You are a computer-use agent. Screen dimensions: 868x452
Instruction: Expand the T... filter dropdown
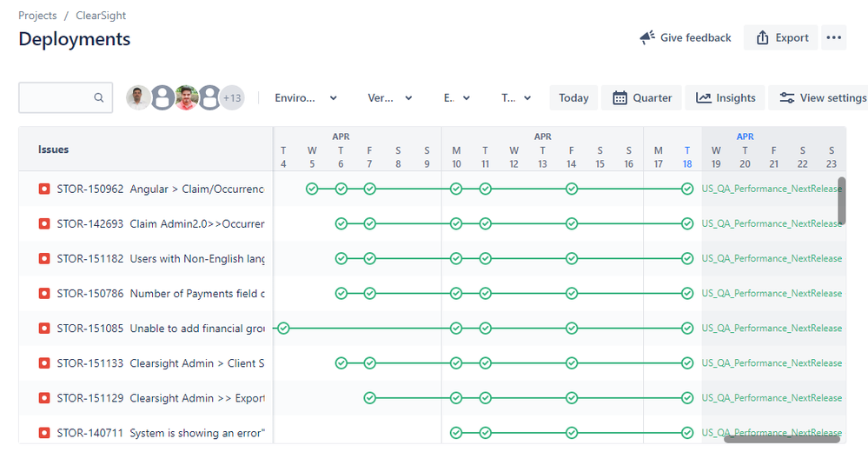(x=516, y=98)
